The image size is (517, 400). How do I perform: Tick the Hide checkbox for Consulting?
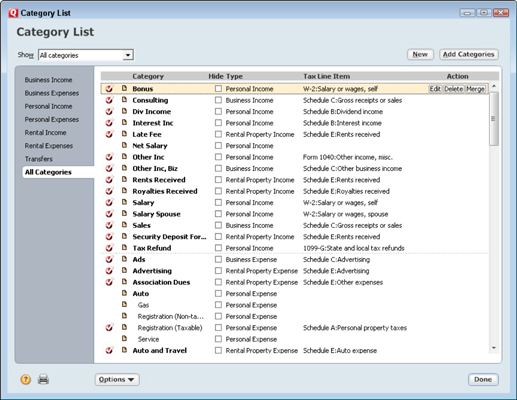pos(218,100)
